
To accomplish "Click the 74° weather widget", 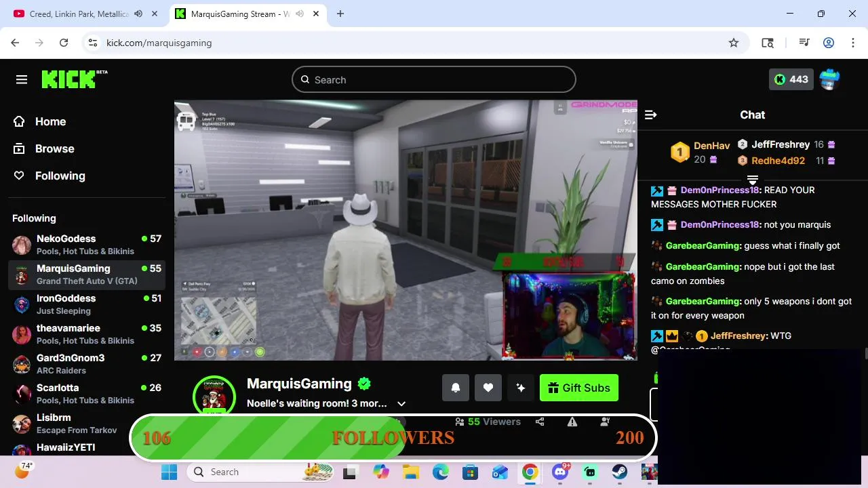I will pyautogui.click(x=24, y=470).
